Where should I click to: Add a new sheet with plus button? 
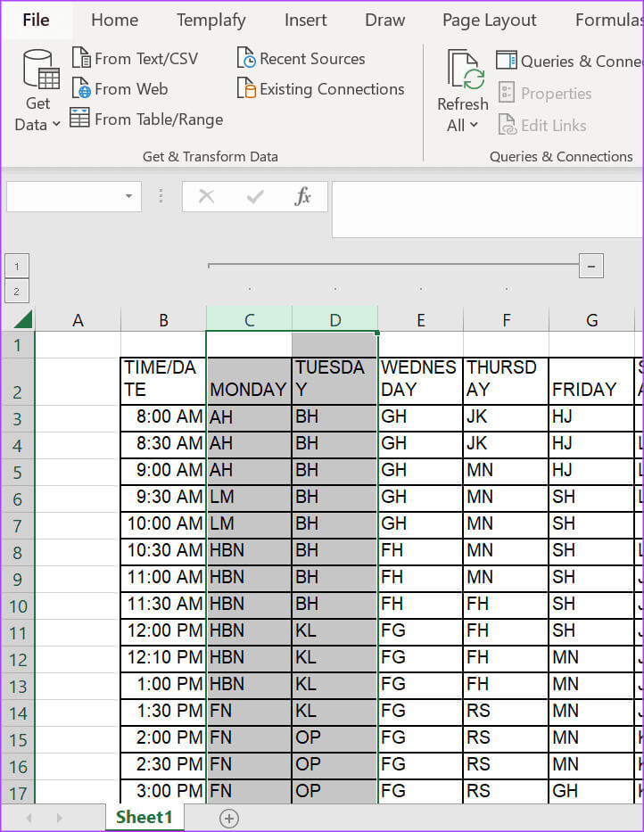tap(229, 818)
